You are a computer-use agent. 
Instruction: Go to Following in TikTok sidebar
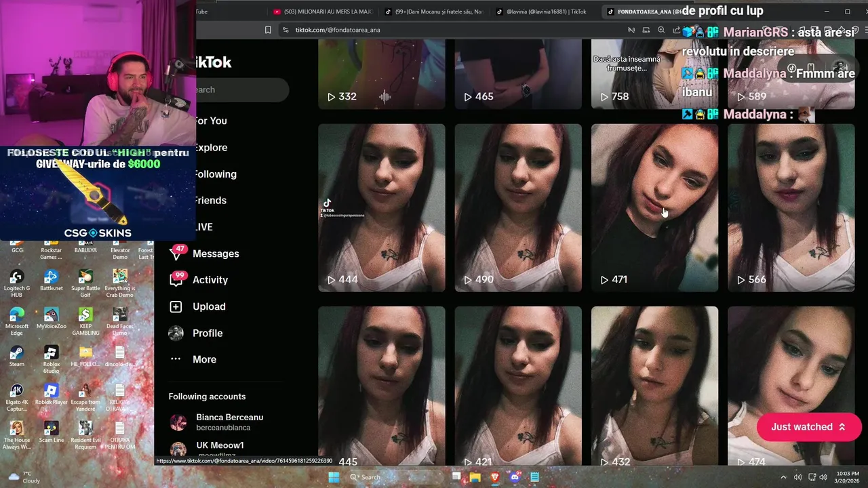[215, 174]
